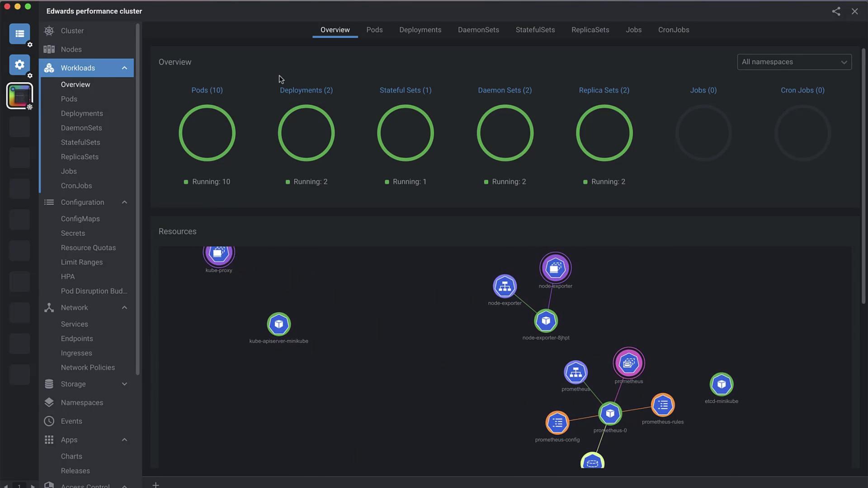Switch to the StatefulSets tab
The height and width of the screenshot is (488, 868).
pos(535,30)
